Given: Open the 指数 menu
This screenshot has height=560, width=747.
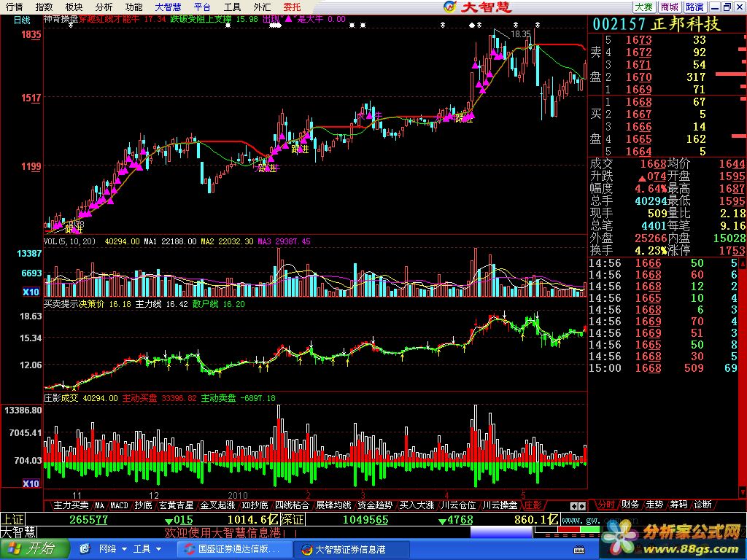Looking at the screenshot, I should (44, 7).
